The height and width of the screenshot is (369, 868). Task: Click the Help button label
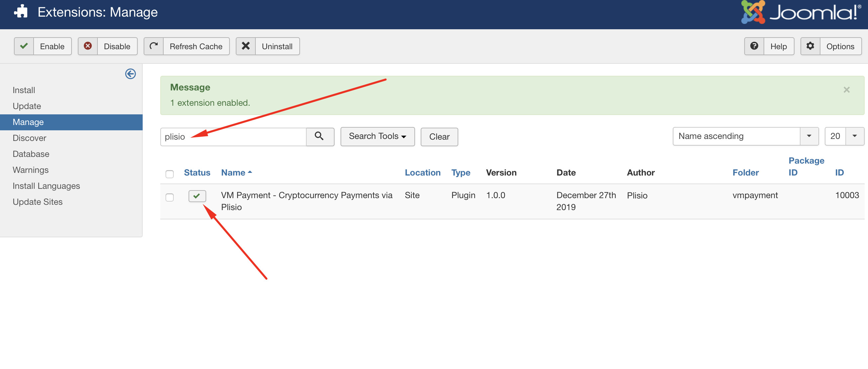coord(778,47)
